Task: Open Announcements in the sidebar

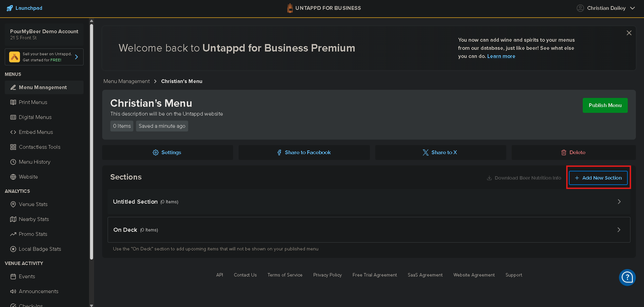Action: (44, 291)
